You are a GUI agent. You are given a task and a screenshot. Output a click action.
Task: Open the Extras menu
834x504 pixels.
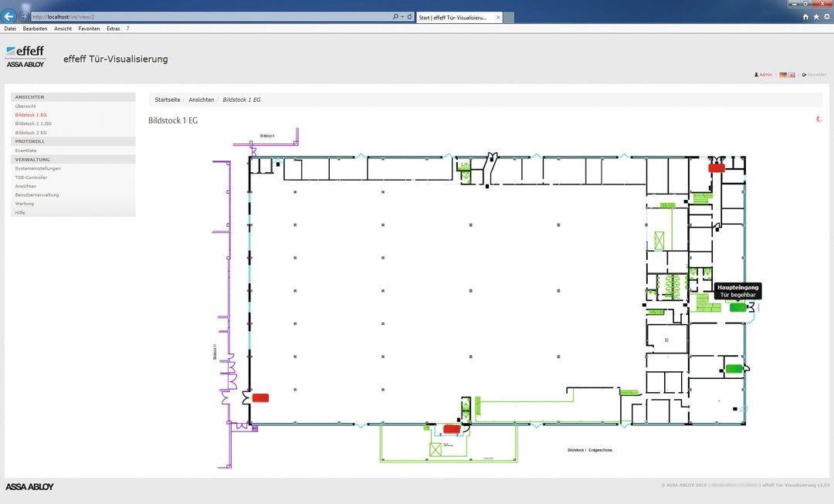(x=114, y=29)
